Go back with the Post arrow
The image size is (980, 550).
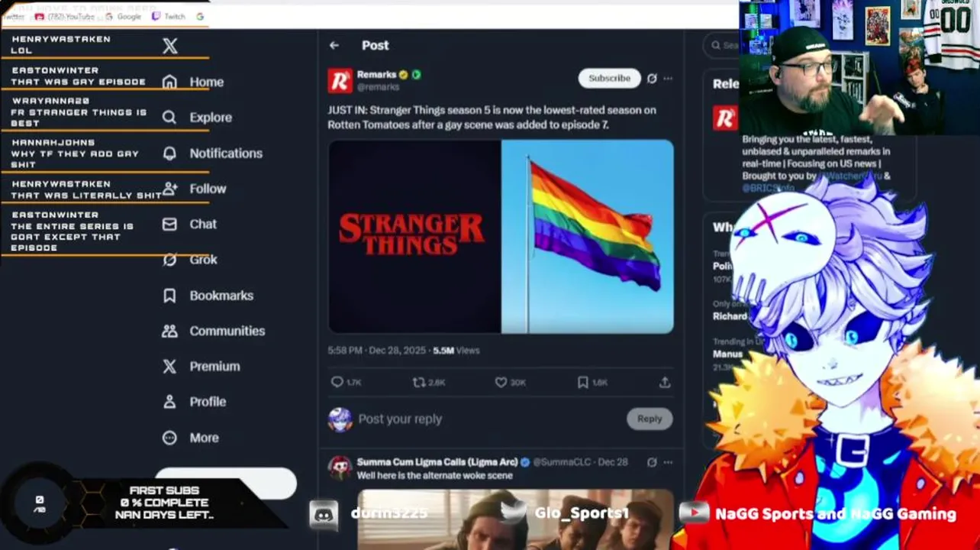334,45
